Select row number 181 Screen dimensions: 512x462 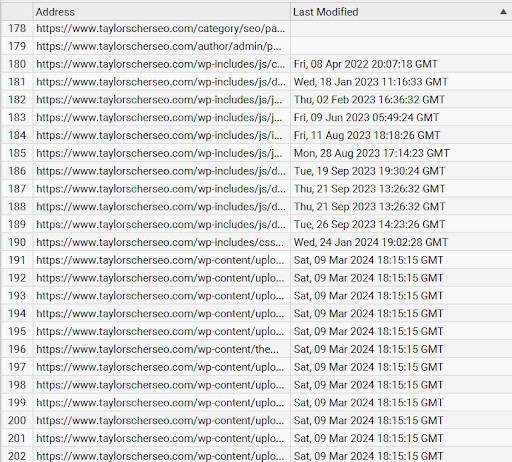(x=17, y=82)
